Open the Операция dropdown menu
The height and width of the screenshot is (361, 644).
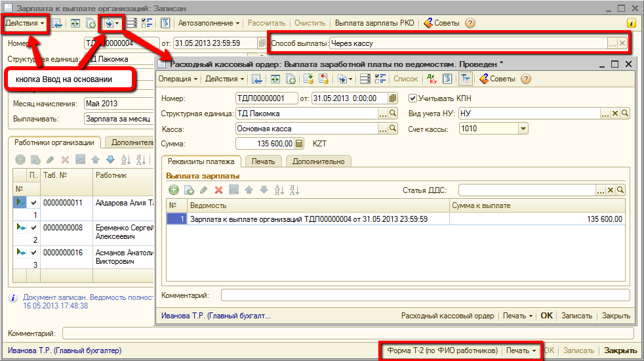tap(178, 79)
